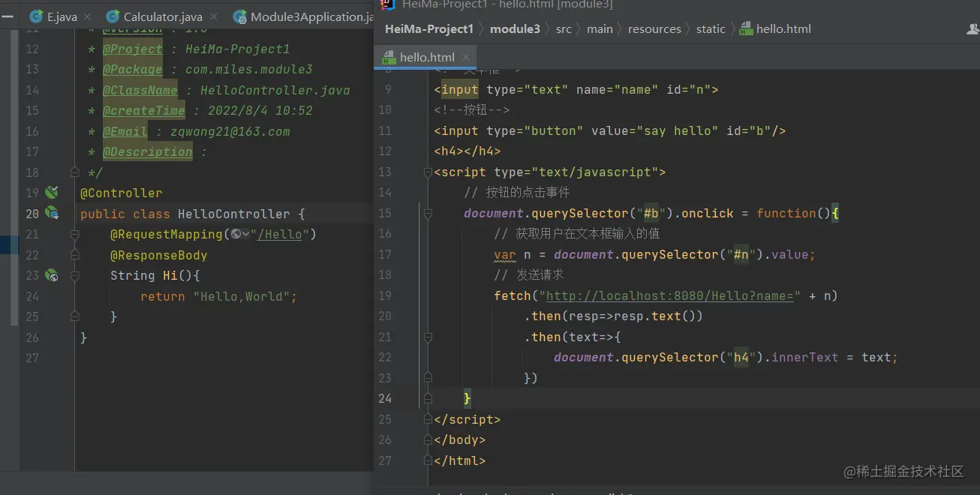
Task: Click the fold end marker on html line 24
Action: [428, 399]
